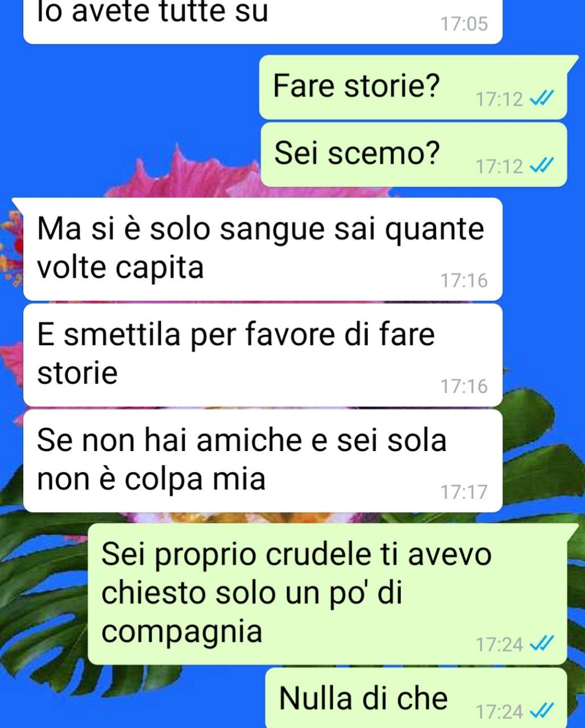This screenshot has width=585, height=728.
Task: Tap the blue ticks on the "compagnia" message
Action: tap(541, 644)
